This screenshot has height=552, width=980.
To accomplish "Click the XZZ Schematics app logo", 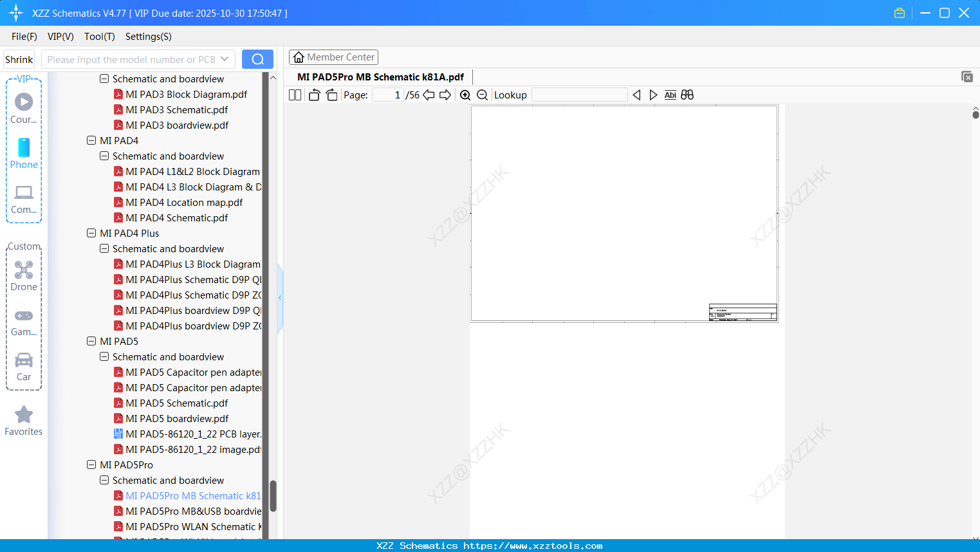I will tap(16, 13).
